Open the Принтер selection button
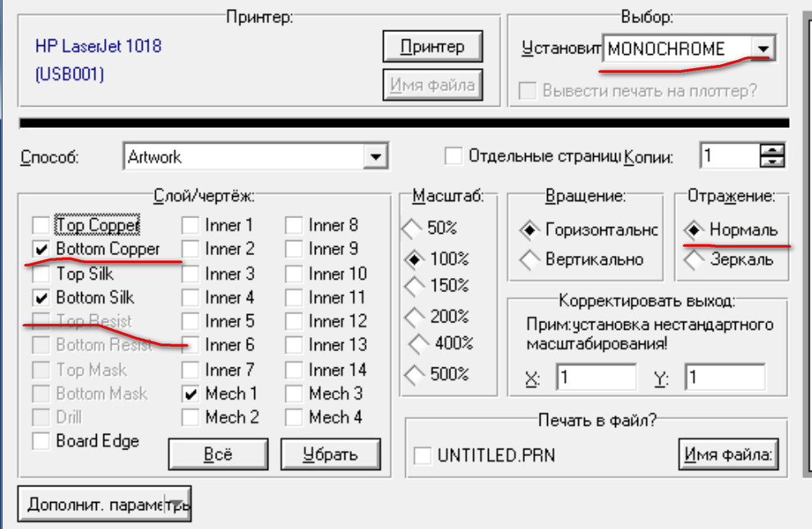The width and height of the screenshot is (812, 529). 431,47
